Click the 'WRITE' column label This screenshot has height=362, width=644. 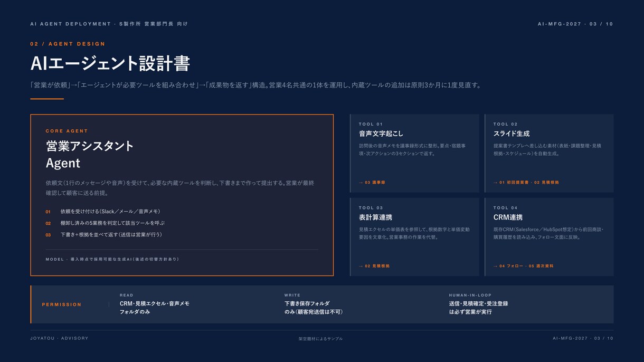coord(292,296)
